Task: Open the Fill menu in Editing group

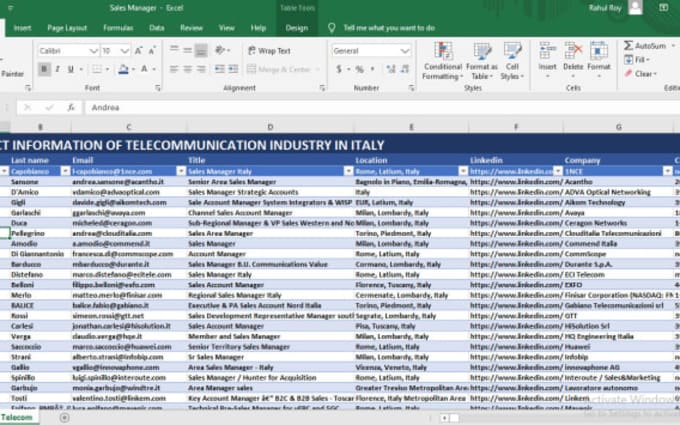Action: click(636, 60)
